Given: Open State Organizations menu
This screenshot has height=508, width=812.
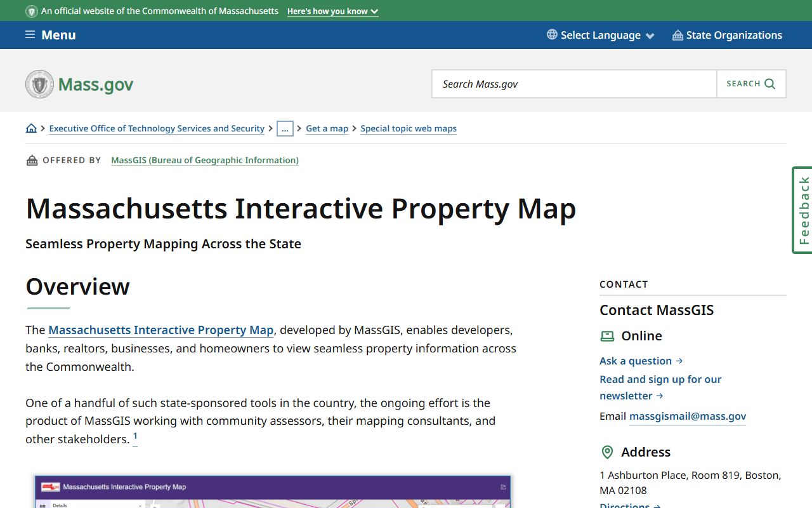Looking at the screenshot, I should coord(727,35).
